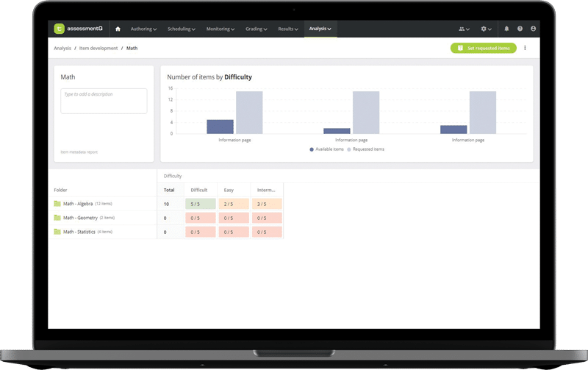Open the Monitoring menu

pyautogui.click(x=220, y=29)
